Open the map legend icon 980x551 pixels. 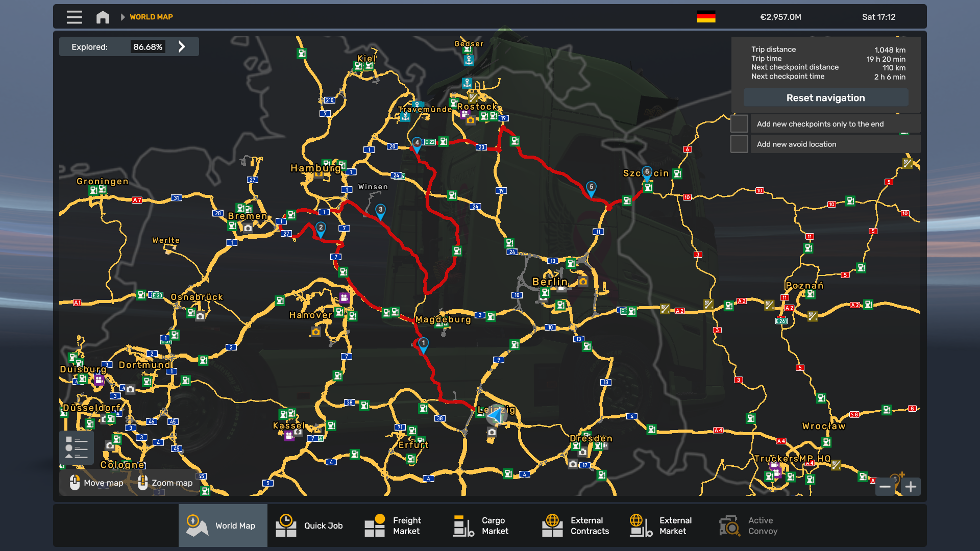[x=77, y=447]
